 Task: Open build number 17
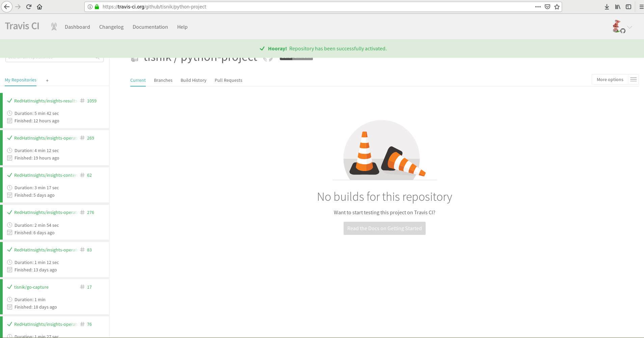[x=89, y=287]
